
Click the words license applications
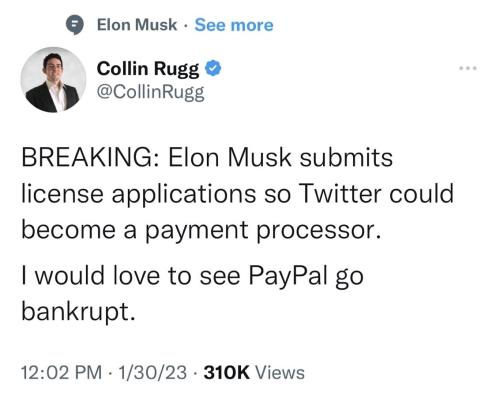[x=139, y=194]
